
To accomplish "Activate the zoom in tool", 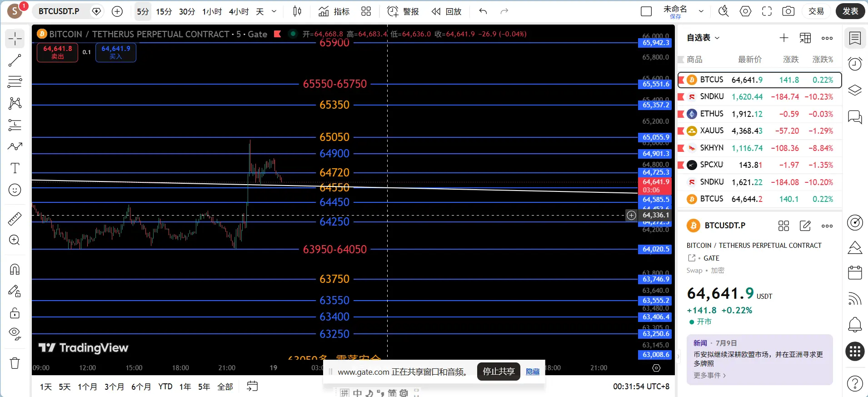I will click(15, 240).
